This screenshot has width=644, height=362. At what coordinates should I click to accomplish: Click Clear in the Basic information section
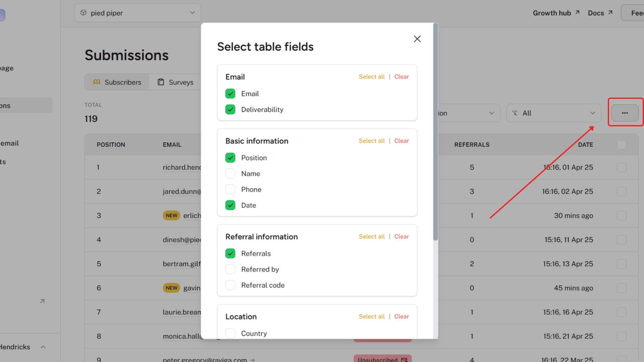(401, 141)
